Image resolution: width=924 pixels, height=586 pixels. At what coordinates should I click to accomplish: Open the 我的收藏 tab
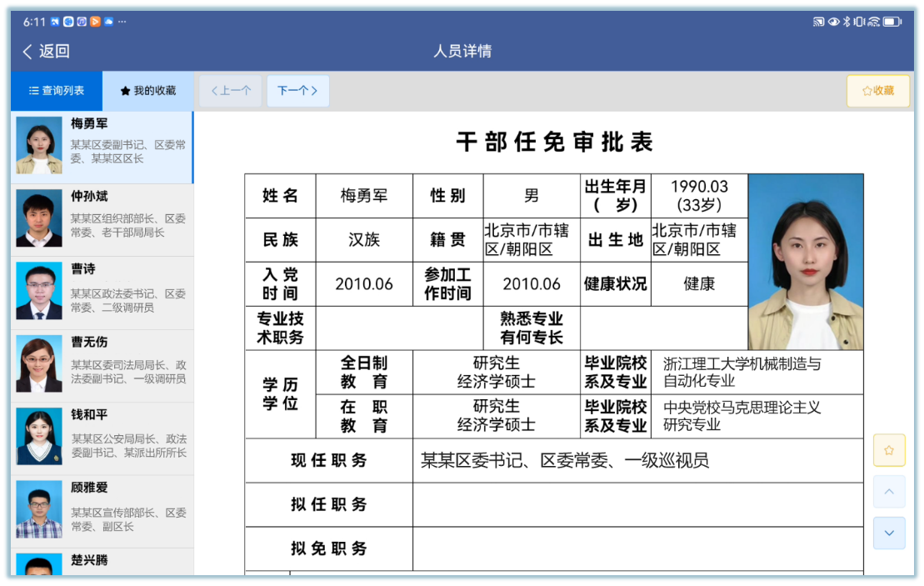[x=148, y=91]
